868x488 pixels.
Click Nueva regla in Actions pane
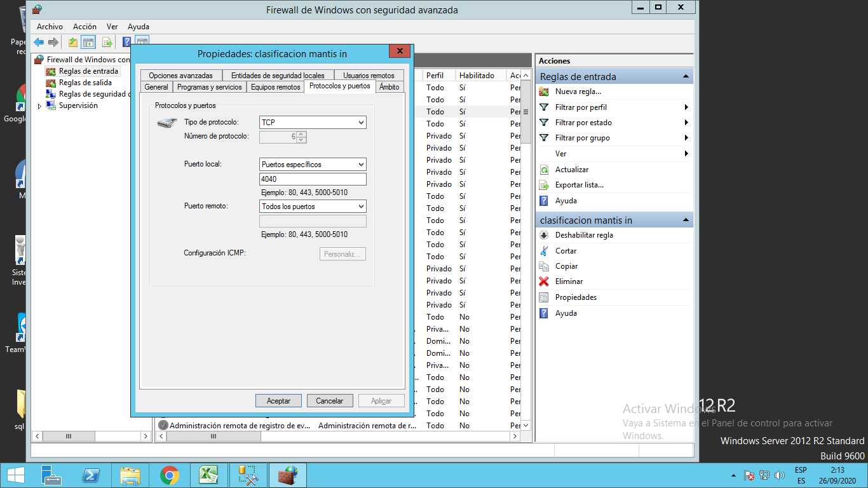(578, 91)
